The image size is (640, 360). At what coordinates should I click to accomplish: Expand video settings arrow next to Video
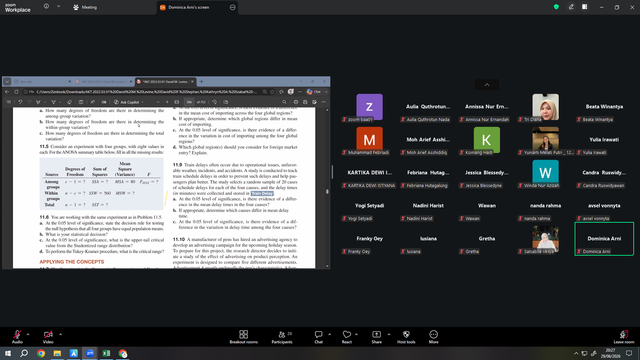[60, 334]
